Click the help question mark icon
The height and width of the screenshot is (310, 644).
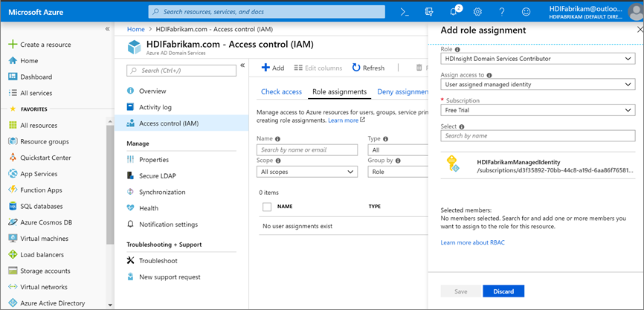tap(502, 12)
